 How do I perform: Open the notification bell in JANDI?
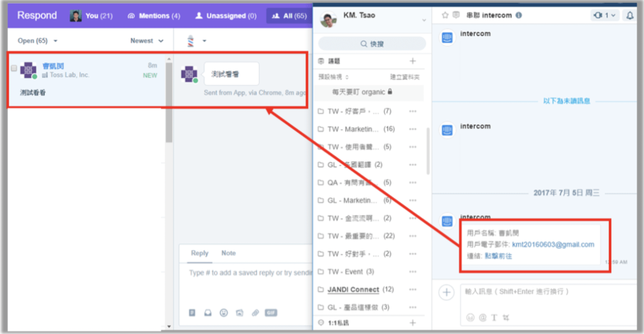[x=630, y=15]
